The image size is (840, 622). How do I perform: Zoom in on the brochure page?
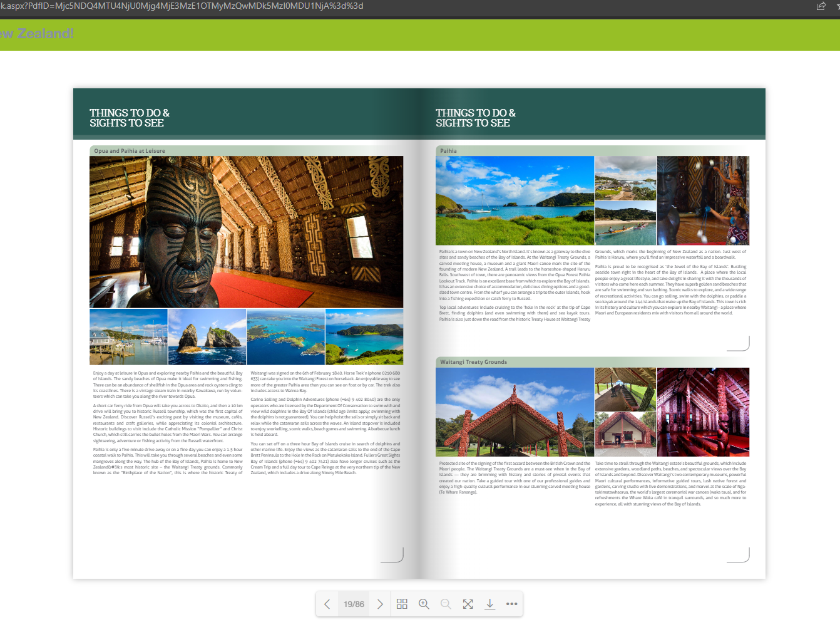coord(424,604)
